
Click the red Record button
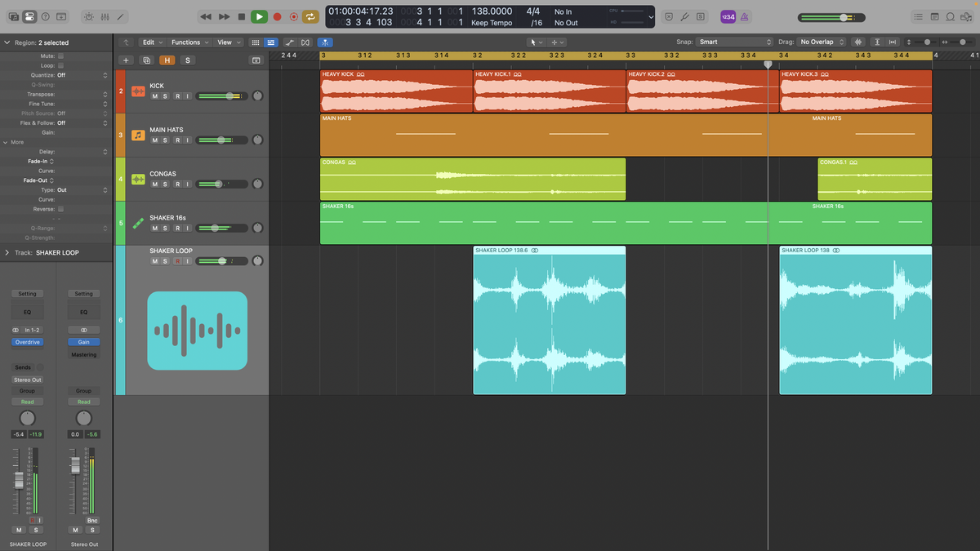277,16
